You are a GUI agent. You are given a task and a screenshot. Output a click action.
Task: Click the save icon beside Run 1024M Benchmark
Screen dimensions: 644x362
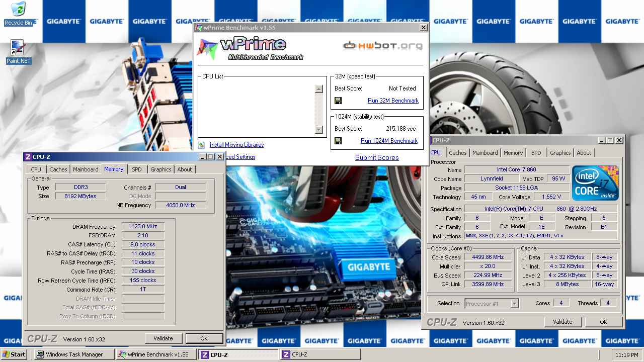coord(338,141)
